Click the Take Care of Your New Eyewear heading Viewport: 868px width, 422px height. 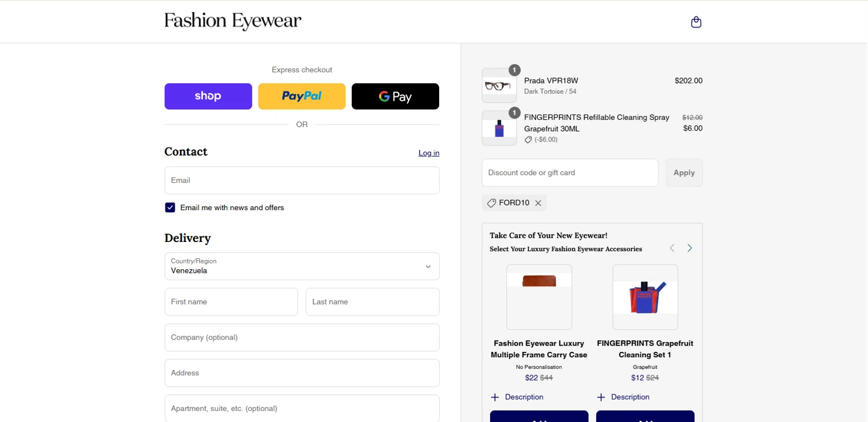click(x=549, y=236)
